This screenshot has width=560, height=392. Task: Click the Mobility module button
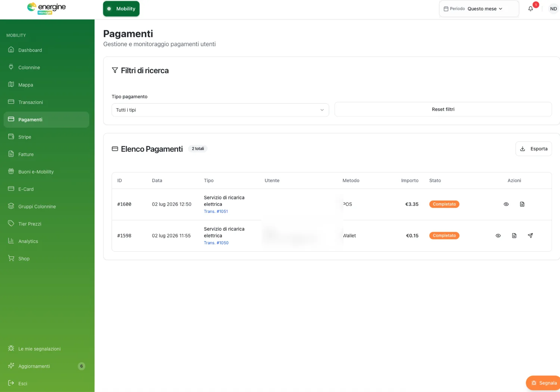(121, 9)
